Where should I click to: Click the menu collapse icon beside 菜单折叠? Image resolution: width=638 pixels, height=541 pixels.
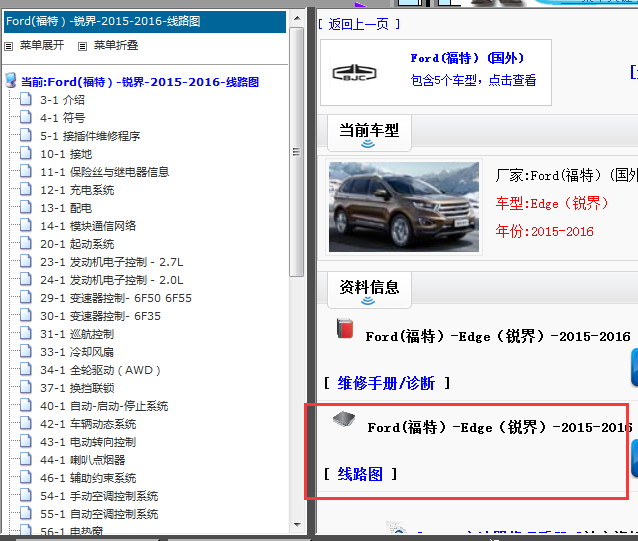click(x=82, y=46)
